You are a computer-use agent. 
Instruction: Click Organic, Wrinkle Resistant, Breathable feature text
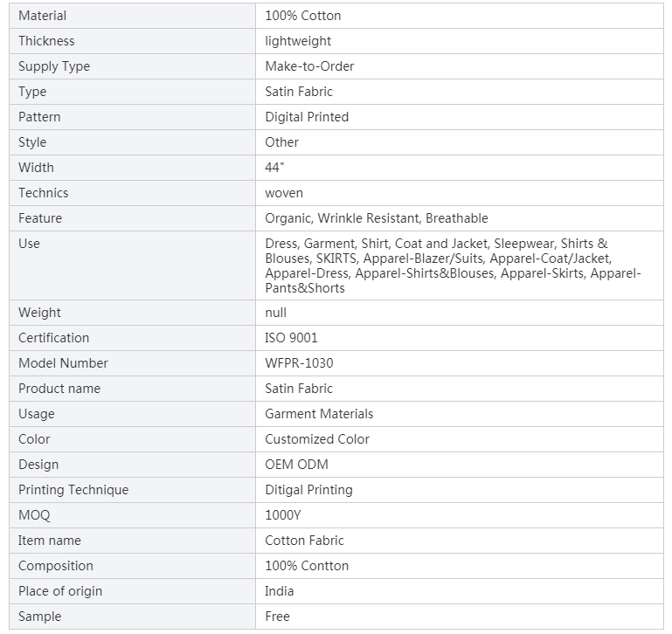(x=377, y=218)
